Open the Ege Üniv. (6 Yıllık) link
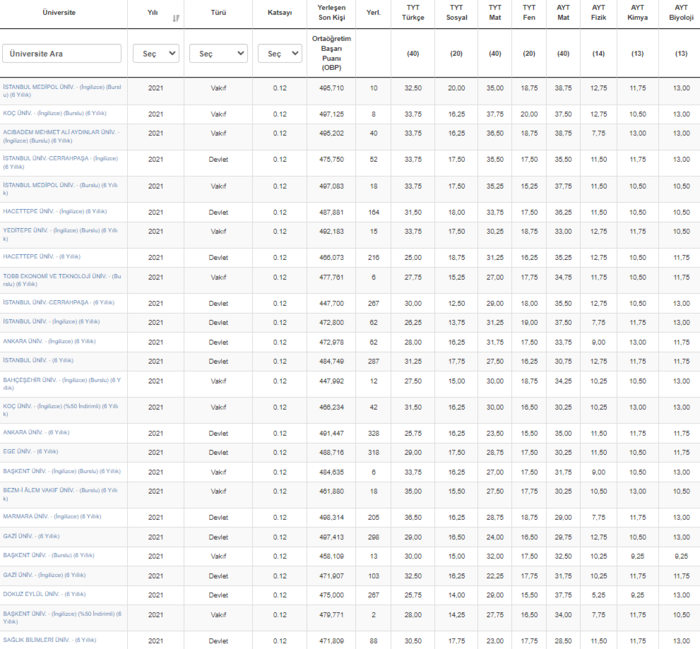 point(31,451)
